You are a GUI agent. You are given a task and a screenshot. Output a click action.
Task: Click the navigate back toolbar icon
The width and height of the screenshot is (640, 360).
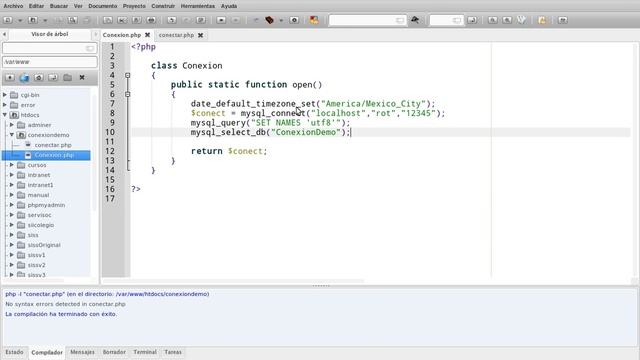coord(221,20)
